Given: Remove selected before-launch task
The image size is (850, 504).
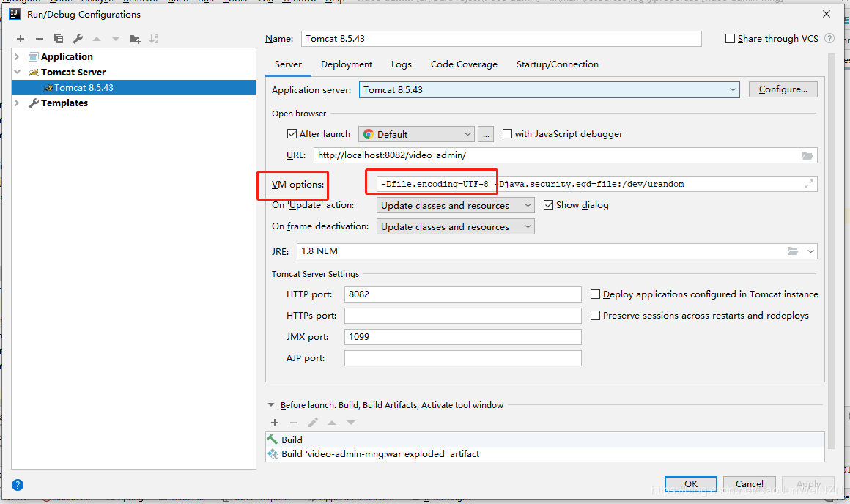Looking at the screenshot, I should coord(294,423).
